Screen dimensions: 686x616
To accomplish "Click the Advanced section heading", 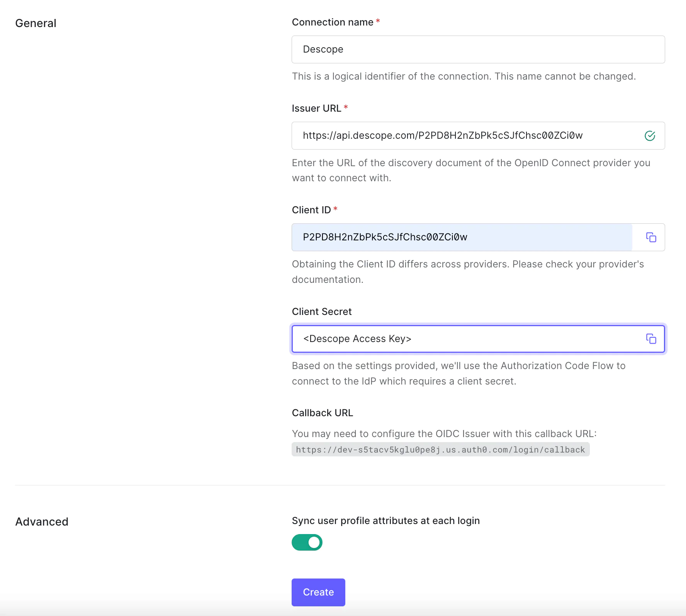I will 41,521.
